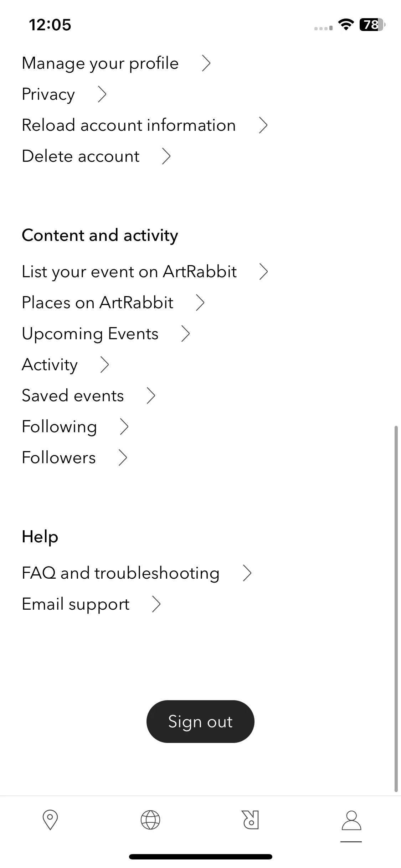Tap chevron next to Delete account
This screenshot has height=868, width=401.
[166, 156]
